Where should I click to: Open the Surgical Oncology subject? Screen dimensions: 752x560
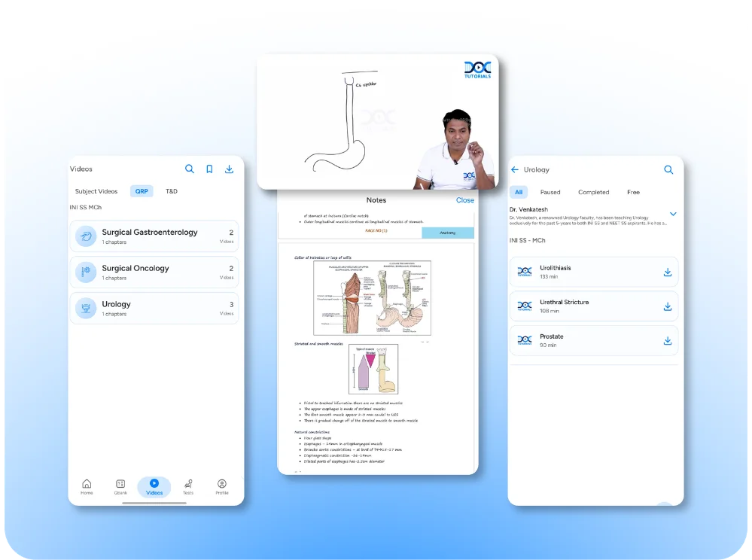(154, 272)
